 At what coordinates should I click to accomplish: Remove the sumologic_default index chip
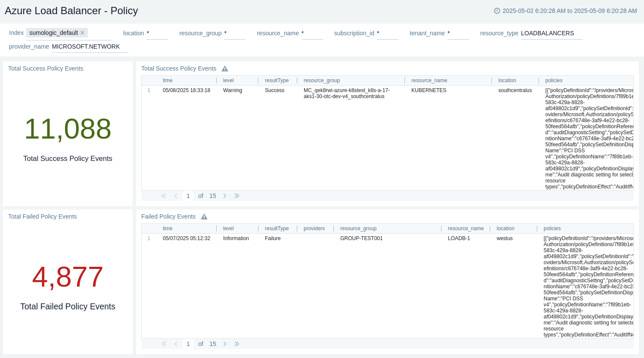tap(82, 33)
